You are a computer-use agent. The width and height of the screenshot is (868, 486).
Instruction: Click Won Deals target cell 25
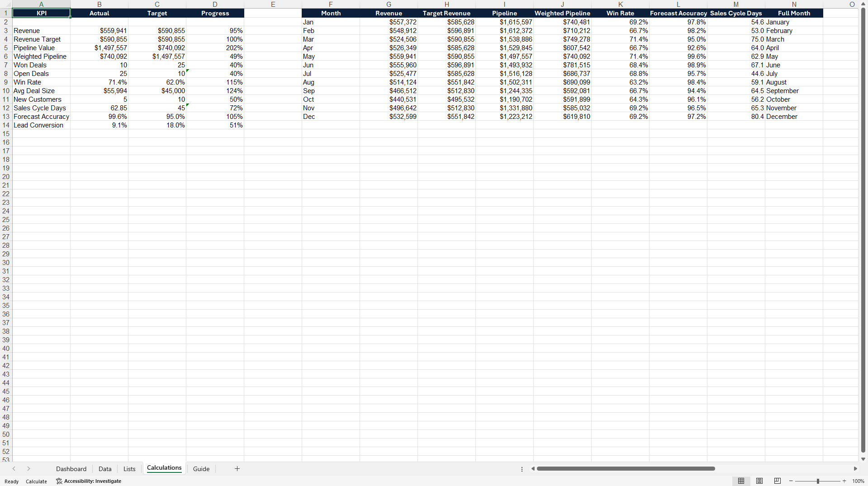(157, 65)
